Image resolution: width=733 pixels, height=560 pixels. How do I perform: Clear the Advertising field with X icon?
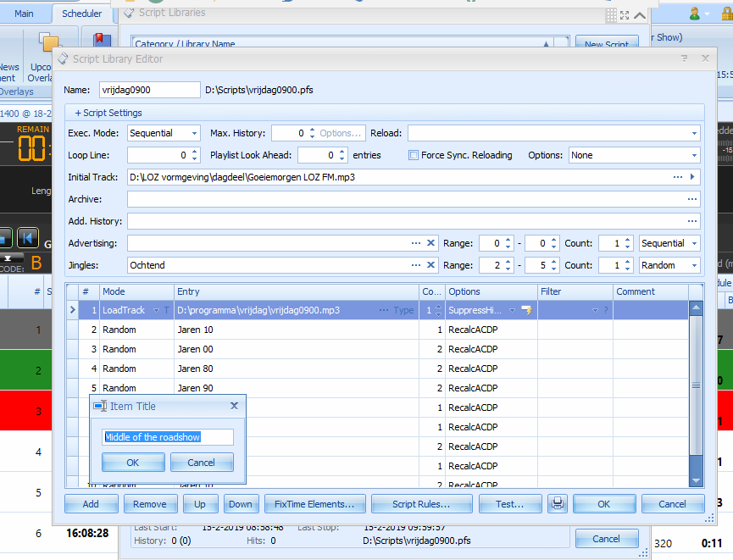(x=430, y=243)
